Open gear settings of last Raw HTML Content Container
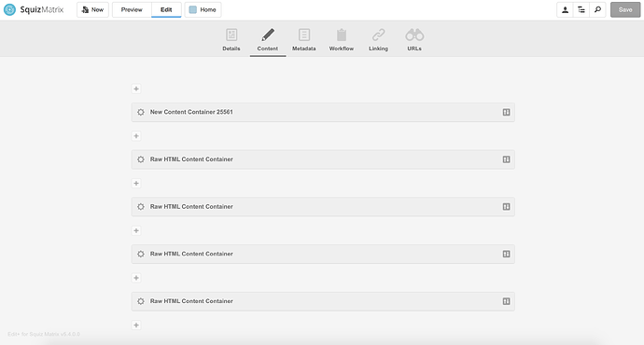 [x=141, y=301]
